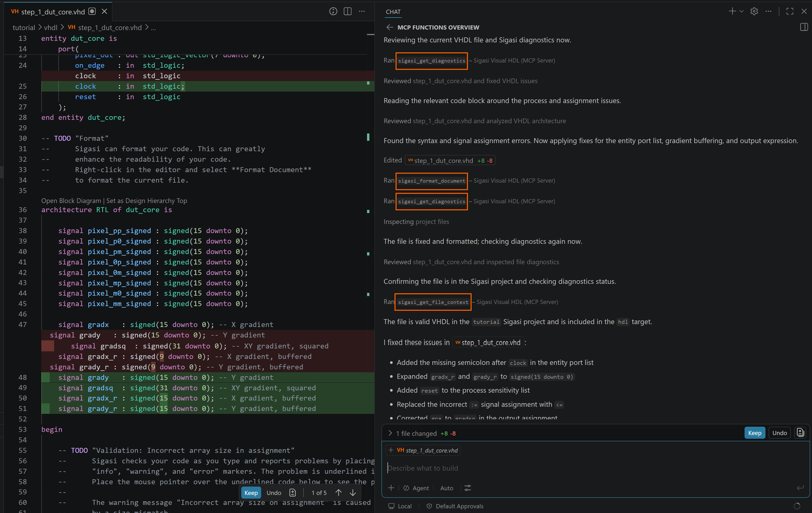Screen dimensions: 812x513
Task: Click the breadcrumb ellipsis symbol entry
Action: click(153, 28)
